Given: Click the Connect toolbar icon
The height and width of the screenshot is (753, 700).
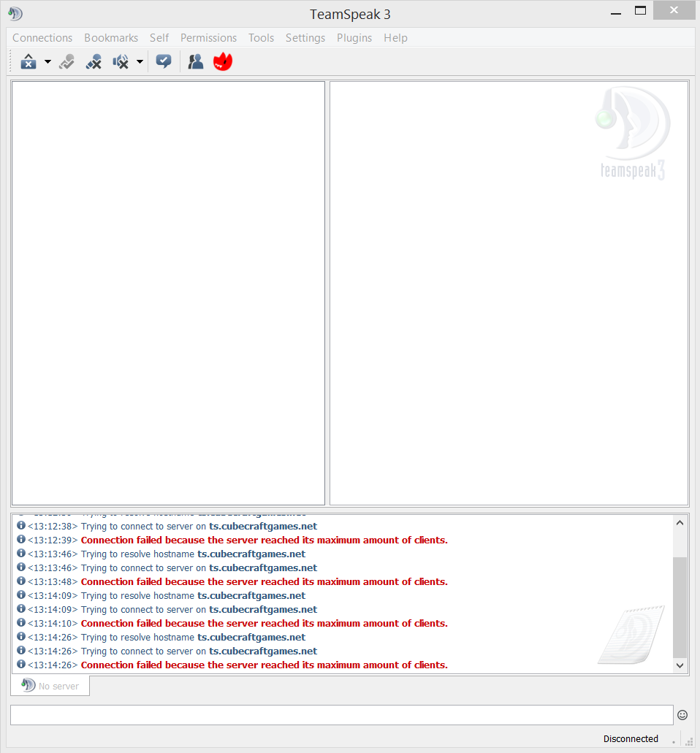Looking at the screenshot, I should [x=66, y=61].
